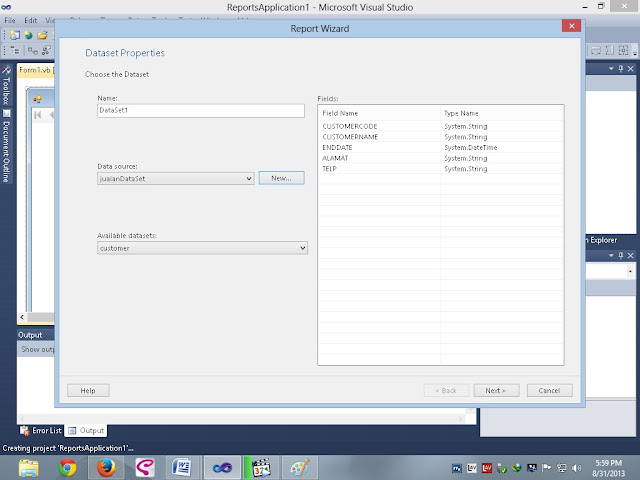Click the network tray icon

562,468
